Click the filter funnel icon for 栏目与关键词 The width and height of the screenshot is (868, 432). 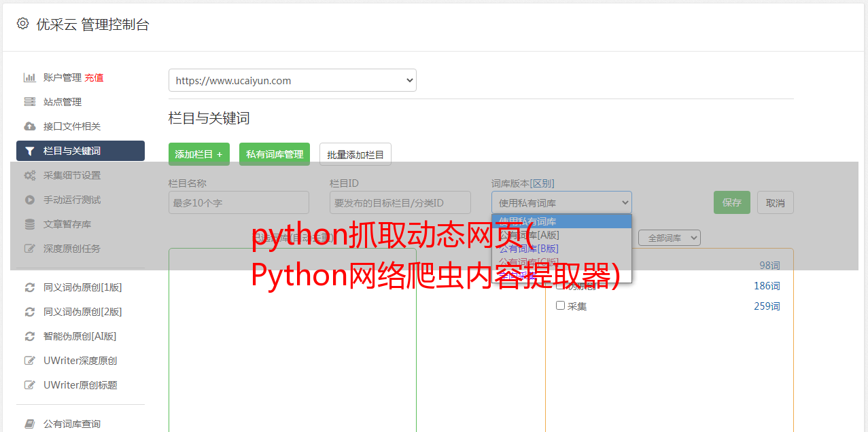29,151
